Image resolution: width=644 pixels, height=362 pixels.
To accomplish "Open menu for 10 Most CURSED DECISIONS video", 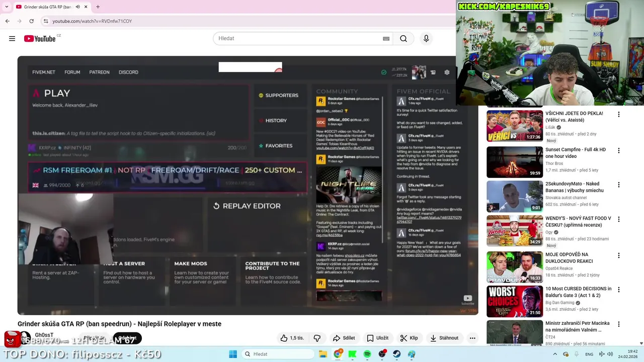I will (619, 290).
